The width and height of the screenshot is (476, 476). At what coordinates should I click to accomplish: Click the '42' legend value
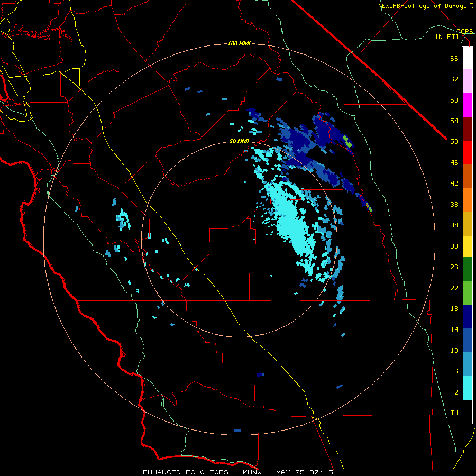[454, 184]
